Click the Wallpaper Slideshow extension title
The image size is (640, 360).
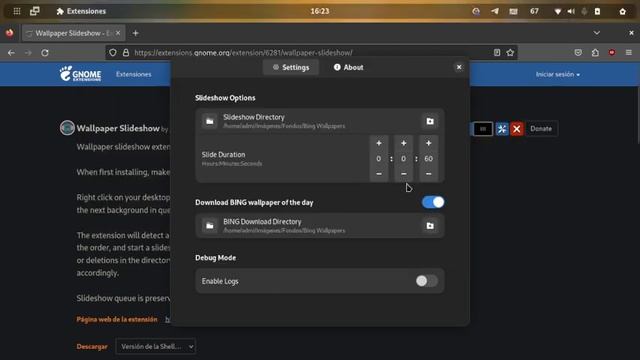coord(118,128)
